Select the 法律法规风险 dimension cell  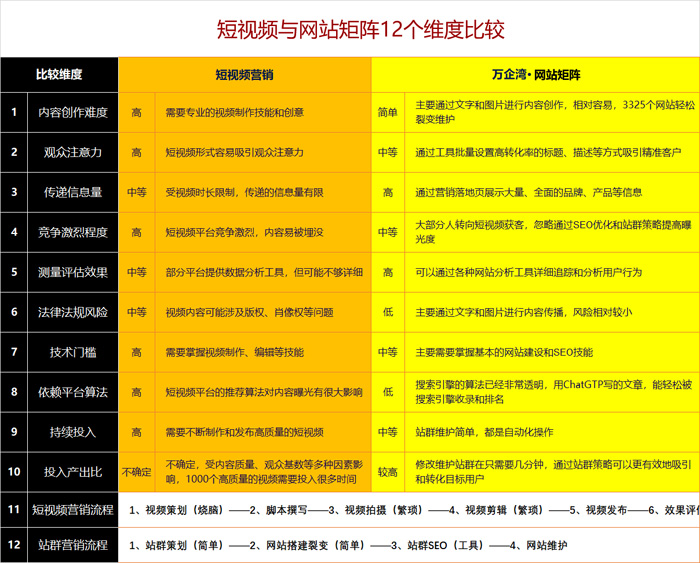coord(72,312)
